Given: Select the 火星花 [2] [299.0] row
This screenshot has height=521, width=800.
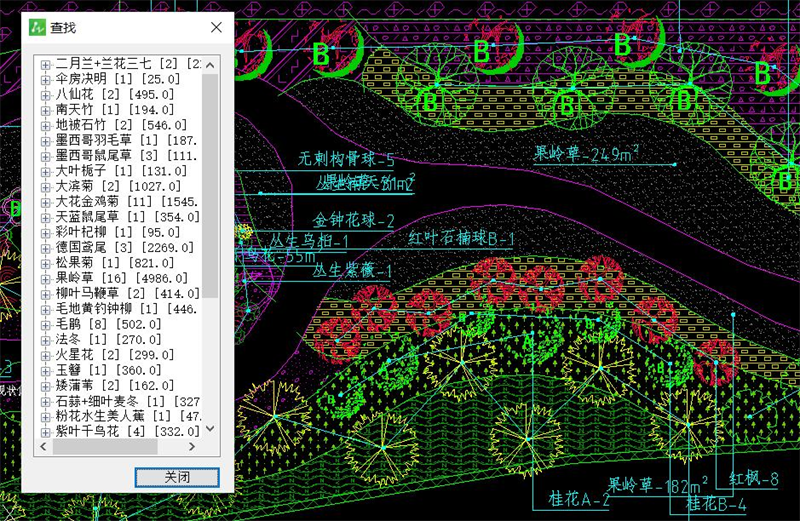Looking at the screenshot, I should pyautogui.click(x=115, y=355).
